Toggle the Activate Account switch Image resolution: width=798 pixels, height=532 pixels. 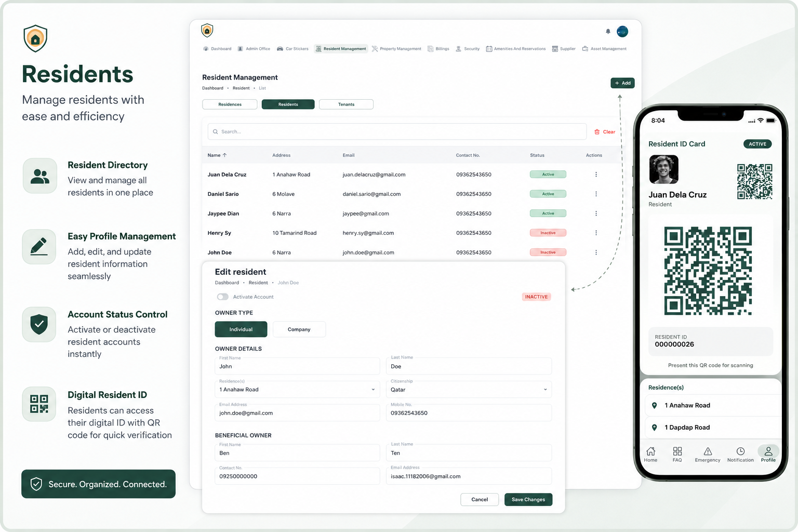(x=223, y=297)
